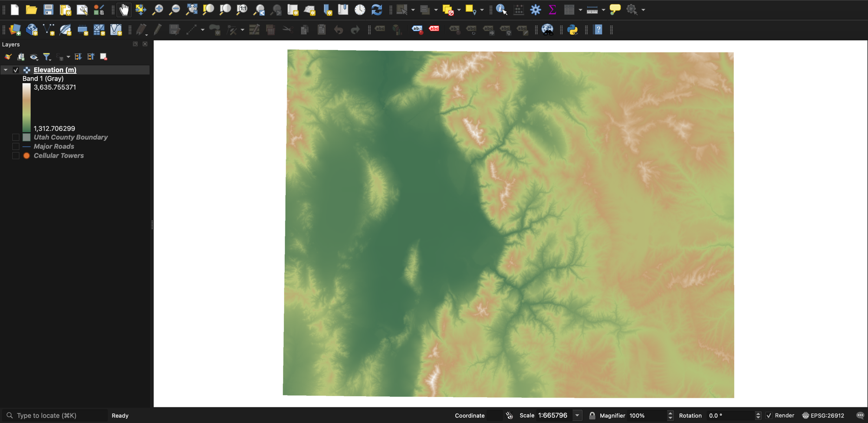Toggle the Render checkbox in status bar
The width and height of the screenshot is (868, 423).
769,416
